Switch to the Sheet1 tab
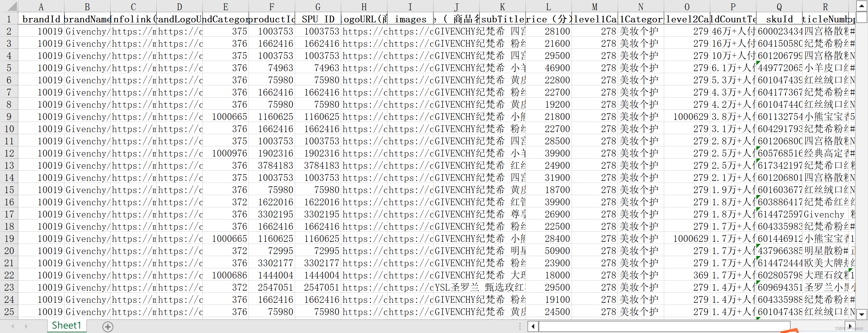Image resolution: width=868 pixels, height=333 pixels. click(x=67, y=326)
